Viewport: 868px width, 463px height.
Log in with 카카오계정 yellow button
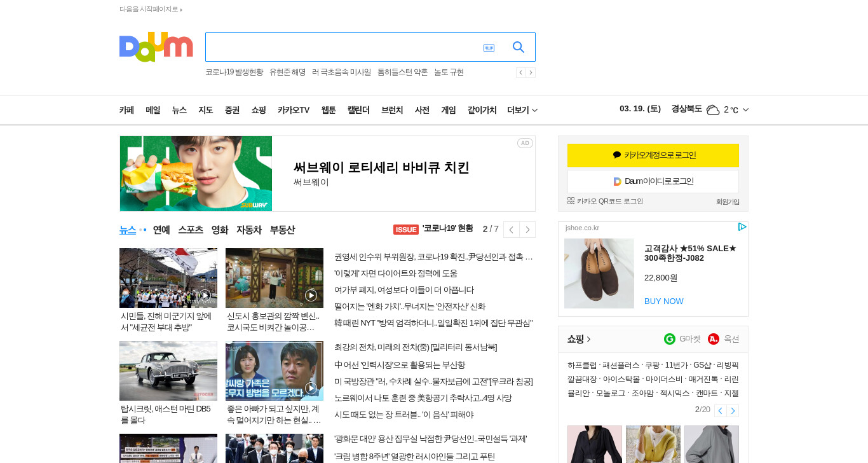tap(653, 155)
